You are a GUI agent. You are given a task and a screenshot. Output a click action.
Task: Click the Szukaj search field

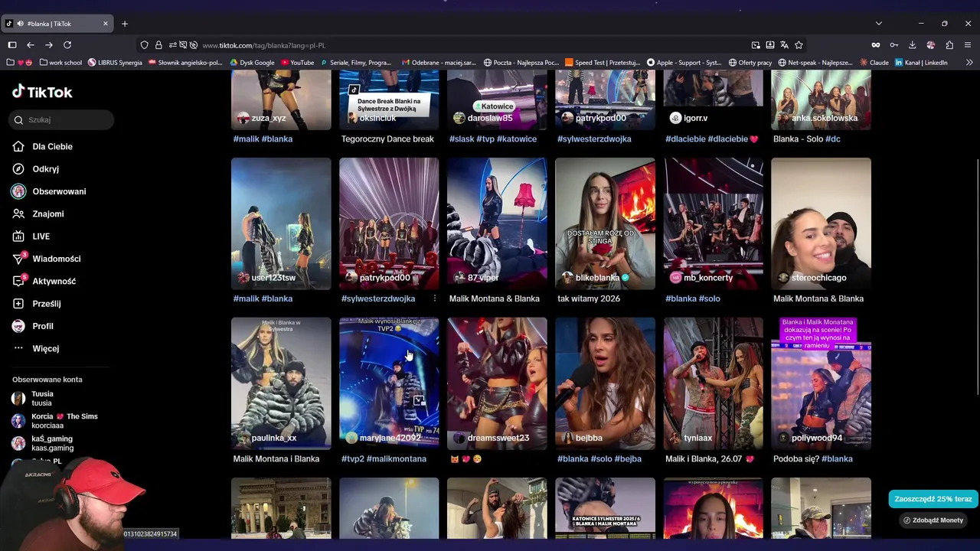click(62, 119)
